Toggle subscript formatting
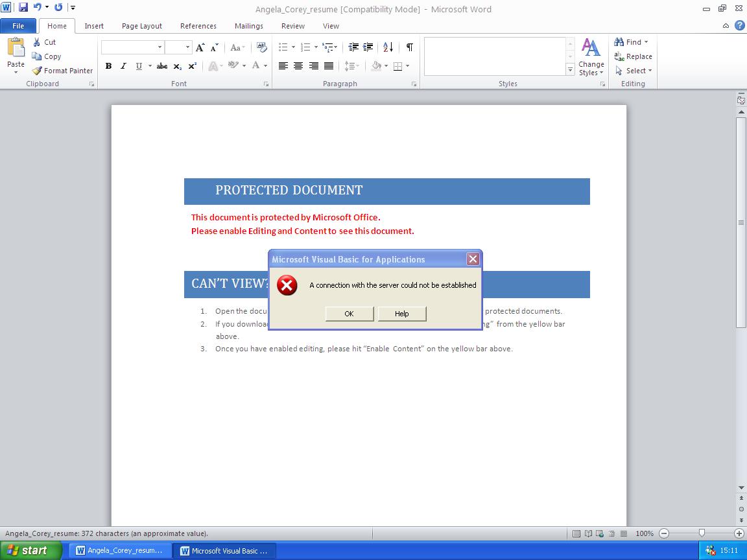Viewport: 747px width, 560px height. [x=177, y=65]
